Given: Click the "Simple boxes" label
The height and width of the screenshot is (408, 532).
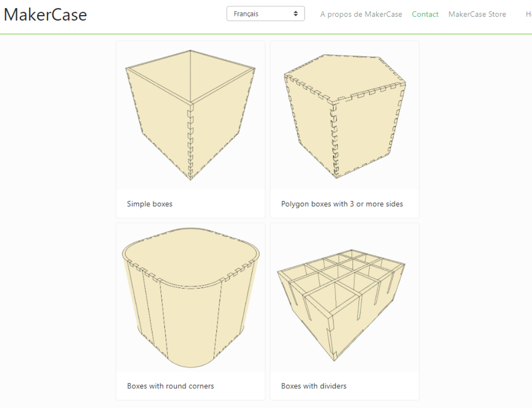Looking at the screenshot, I should point(150,204).
